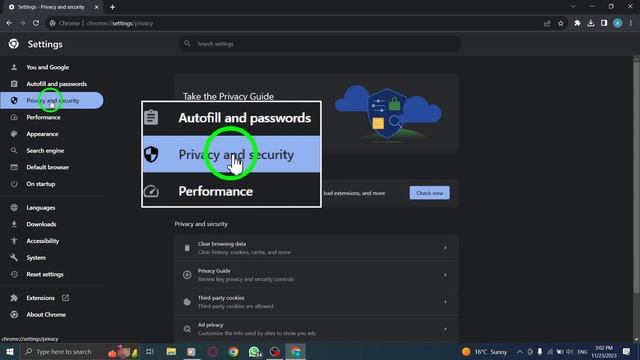This screenshot has height=360, width=640.
Task: Open Default browser settings
Action: pyautogui.click(x=47, y=167)
